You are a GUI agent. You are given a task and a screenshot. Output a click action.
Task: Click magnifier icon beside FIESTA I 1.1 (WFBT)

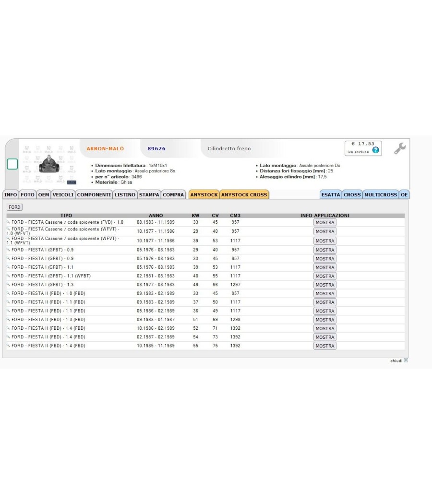[8, 276]
